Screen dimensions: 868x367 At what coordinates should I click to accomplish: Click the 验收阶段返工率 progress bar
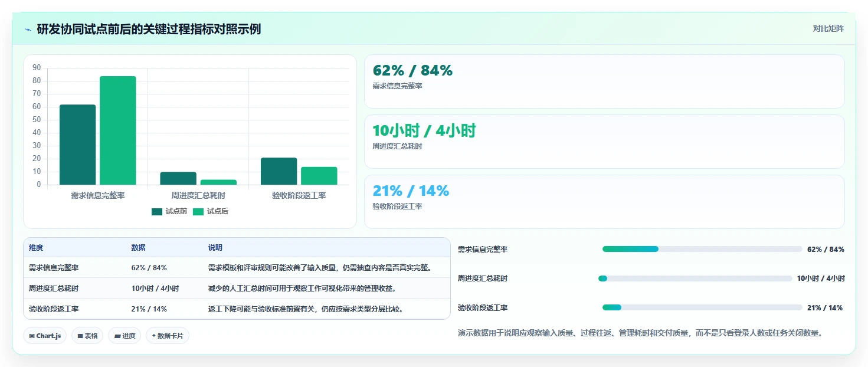(702, 307)
